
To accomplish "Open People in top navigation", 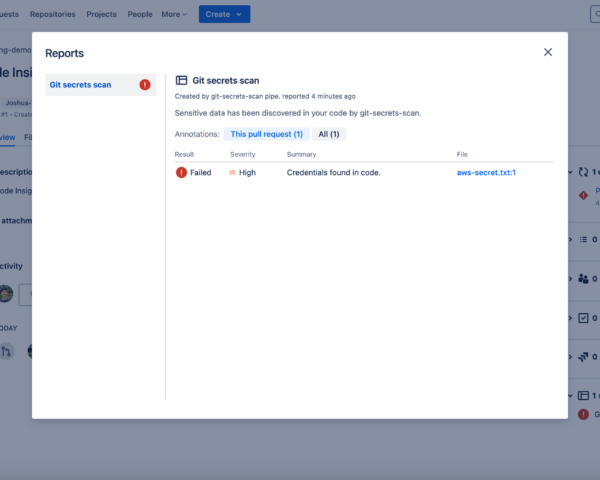I will [x=140, y=14].
